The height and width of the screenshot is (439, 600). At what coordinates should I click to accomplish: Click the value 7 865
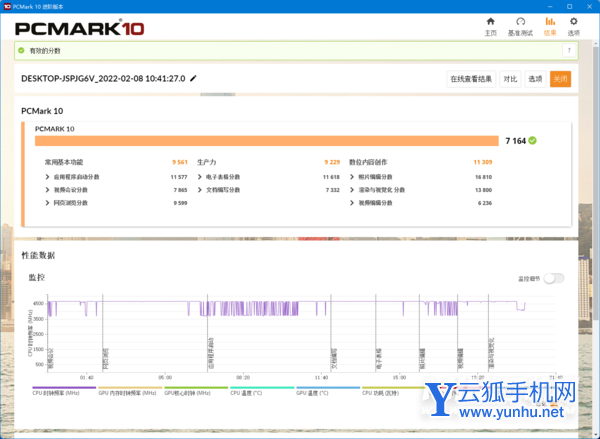pos(180,190)
